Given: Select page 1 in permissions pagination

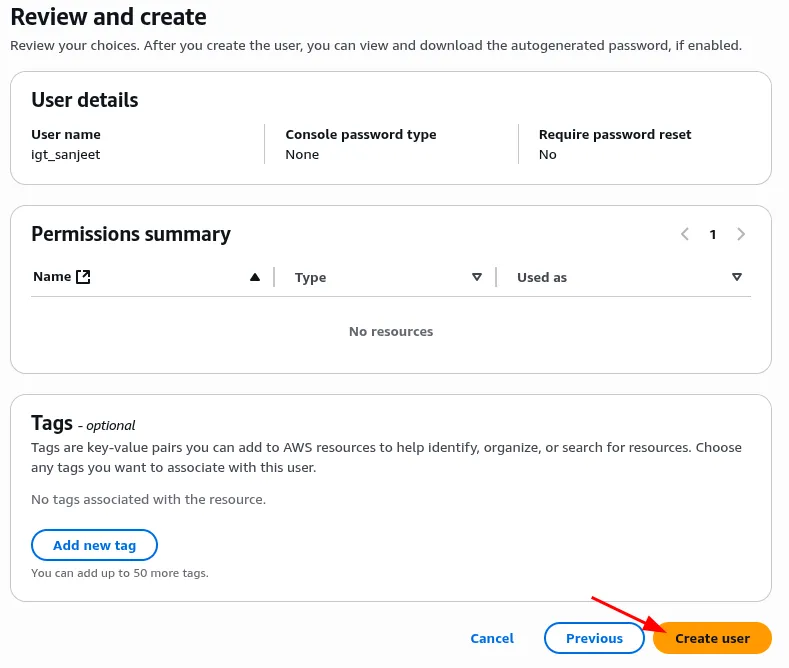Looking at the screenshot, I should coord(713,234).
